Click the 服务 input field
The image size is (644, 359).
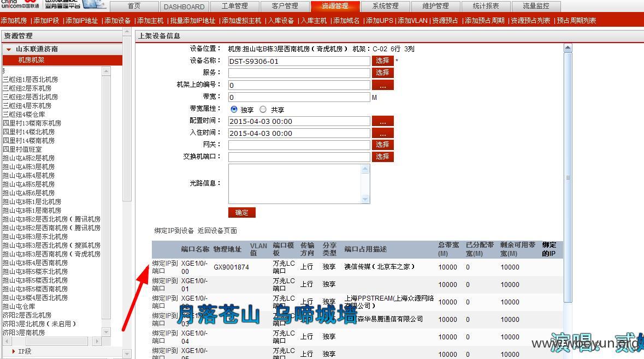(299, 73)
